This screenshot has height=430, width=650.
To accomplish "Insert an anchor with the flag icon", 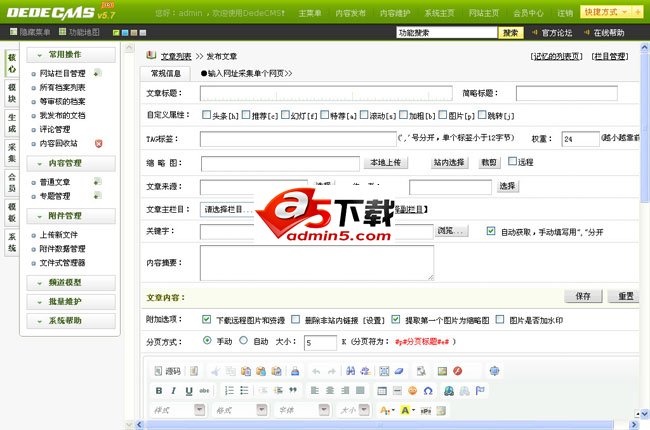I will [480, 391].
